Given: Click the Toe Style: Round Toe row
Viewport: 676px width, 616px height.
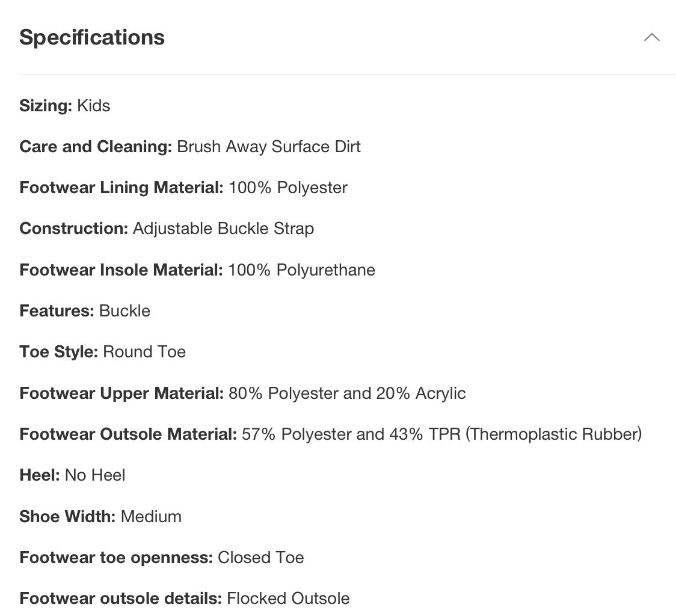Looking at the screenshot, I should tap(103, 351).
